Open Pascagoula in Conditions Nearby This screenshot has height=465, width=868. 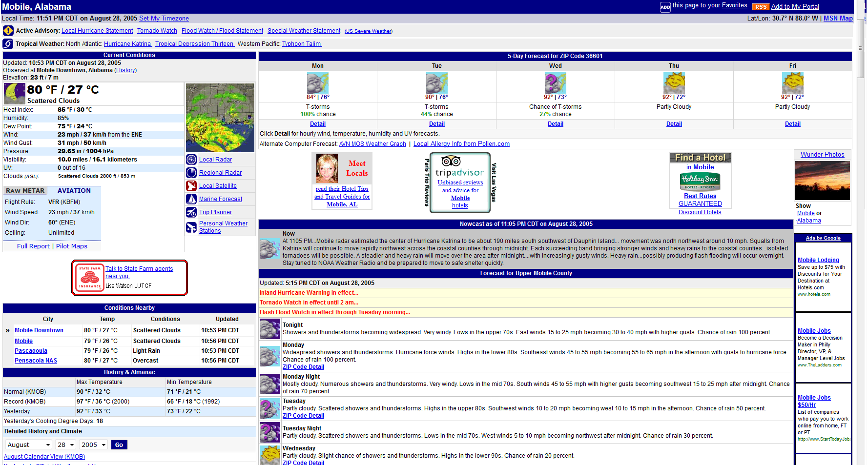[31, 351]
